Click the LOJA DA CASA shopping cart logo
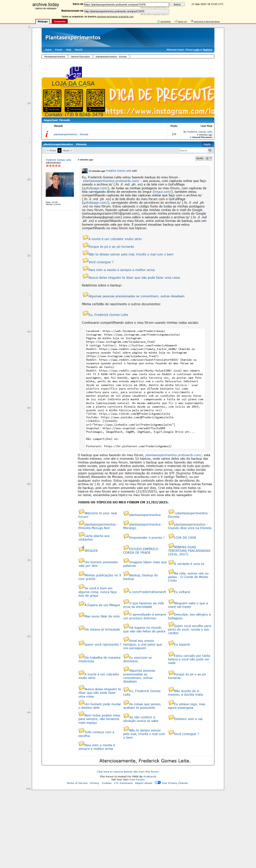The image size is (256, 868). pos(74,73)
